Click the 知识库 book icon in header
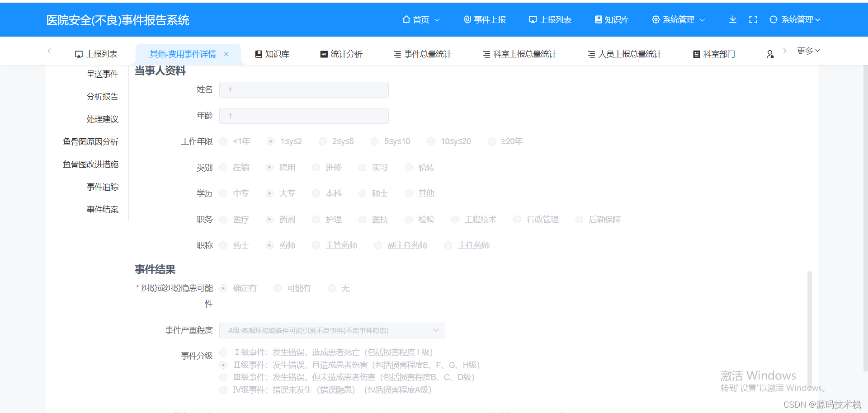The height and width of the screenshot is (413, 868). coord(598,19)
